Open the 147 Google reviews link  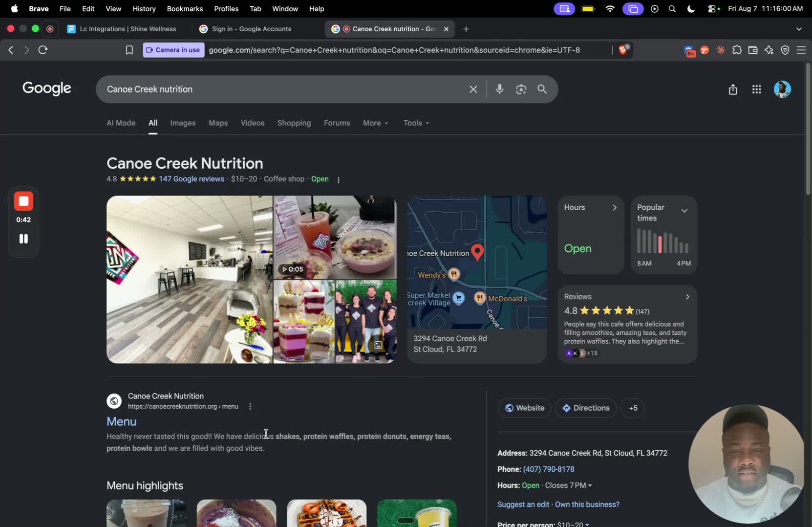(x=191, y=179)
